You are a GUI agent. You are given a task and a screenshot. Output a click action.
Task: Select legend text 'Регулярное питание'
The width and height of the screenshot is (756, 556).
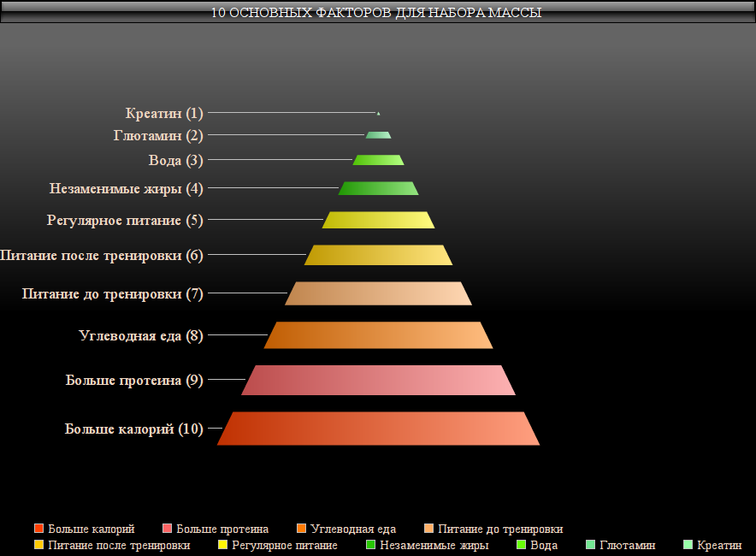285,546
